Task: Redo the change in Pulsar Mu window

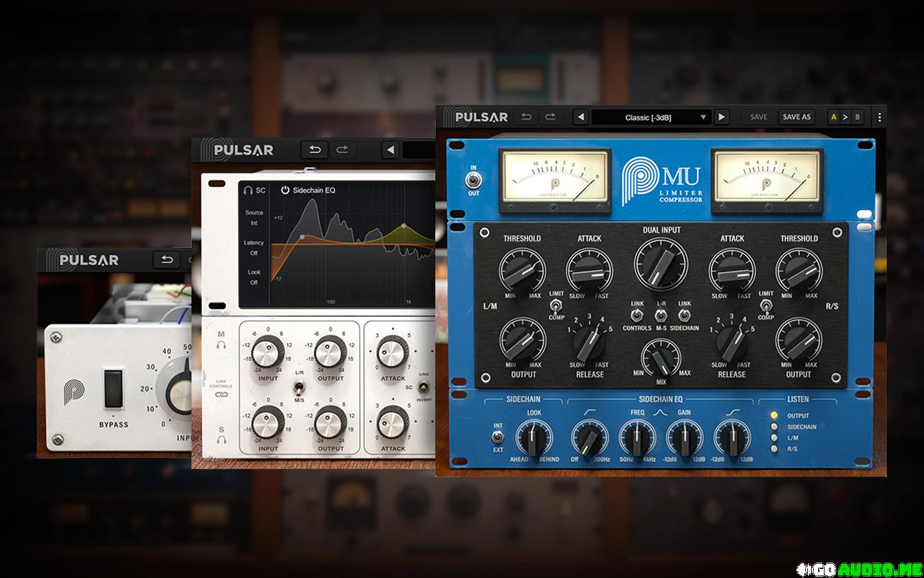Action: 551,117
